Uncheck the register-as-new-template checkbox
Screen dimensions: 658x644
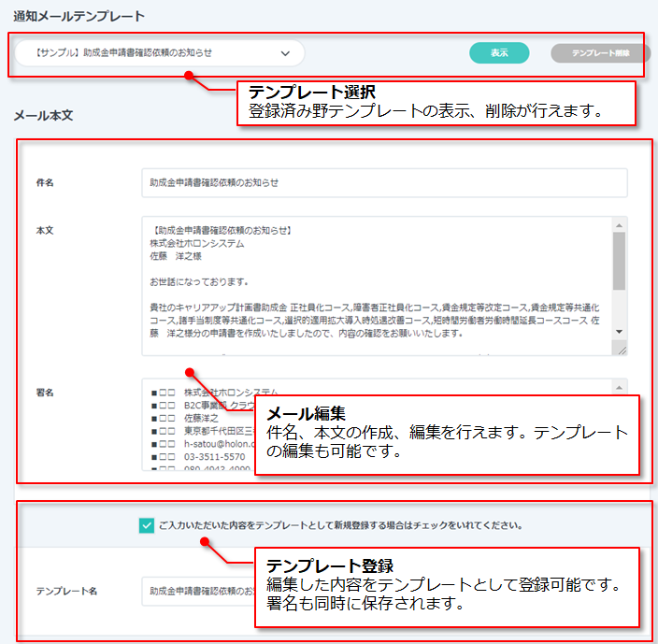pos(146,525)
